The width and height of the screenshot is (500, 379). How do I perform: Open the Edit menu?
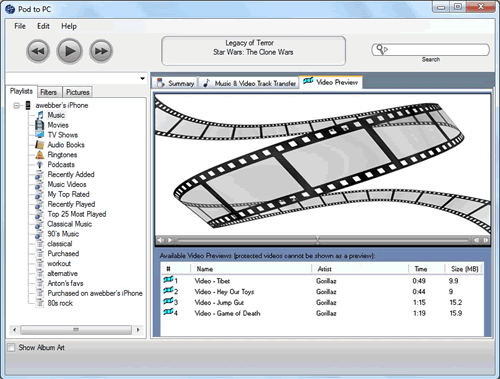point(43,26)
